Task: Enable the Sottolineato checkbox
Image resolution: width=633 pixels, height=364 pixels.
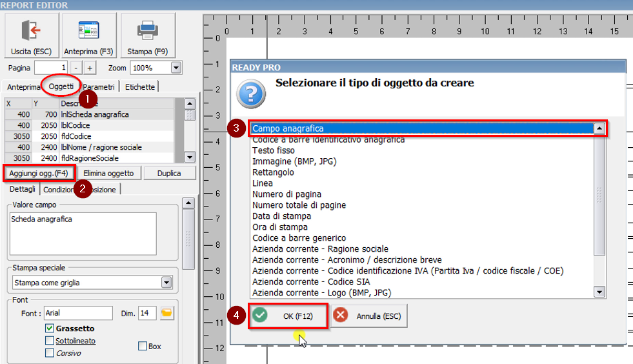Action: coord(50,341)
